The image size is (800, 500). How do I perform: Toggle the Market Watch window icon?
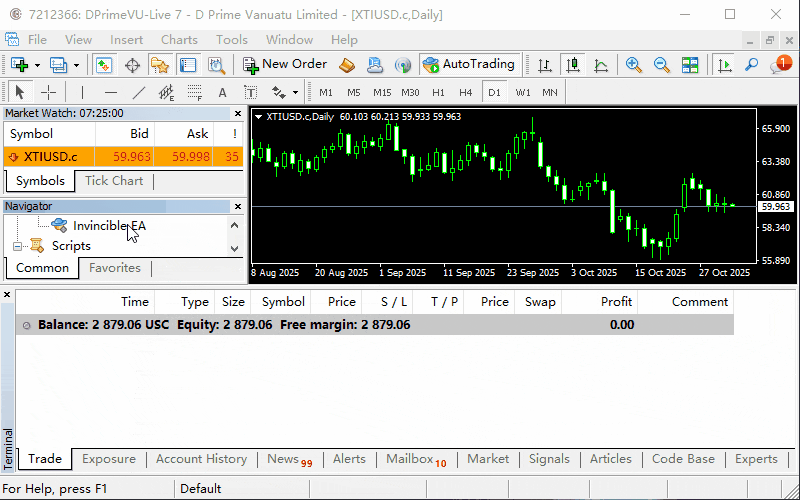point(104,64)
